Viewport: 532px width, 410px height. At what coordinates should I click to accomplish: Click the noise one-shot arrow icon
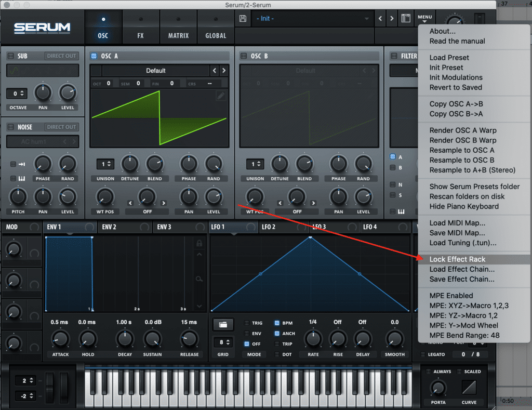tap(22, 164)
